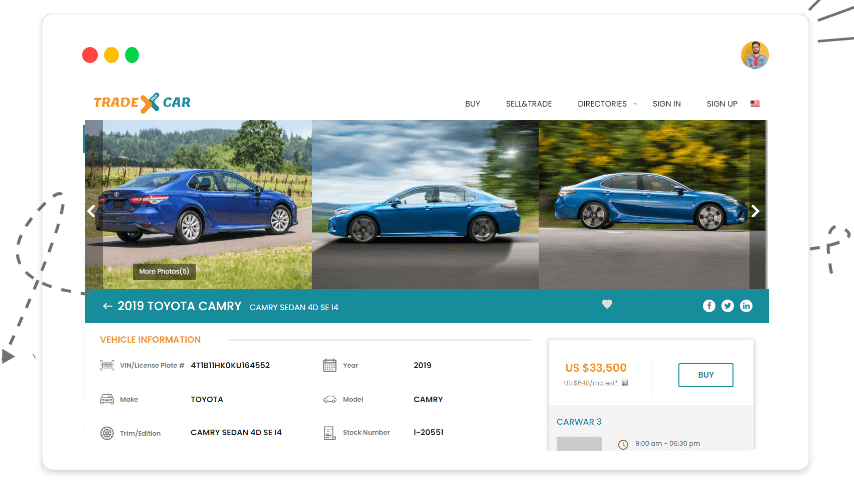Show the previous carousel photo
The width and height of the screenshot is (854, 483).
click(91, 211)
